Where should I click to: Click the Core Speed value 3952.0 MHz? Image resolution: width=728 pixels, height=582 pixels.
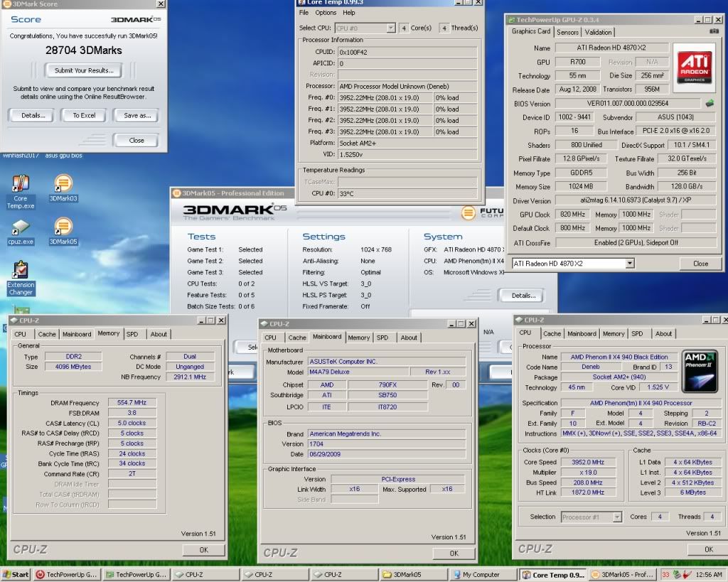pos(588,462)
